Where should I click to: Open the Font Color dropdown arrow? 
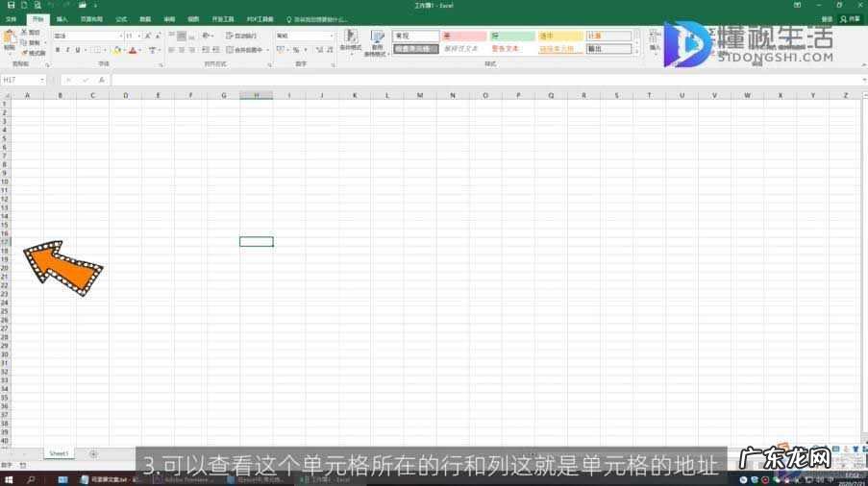tap(139, 50)
